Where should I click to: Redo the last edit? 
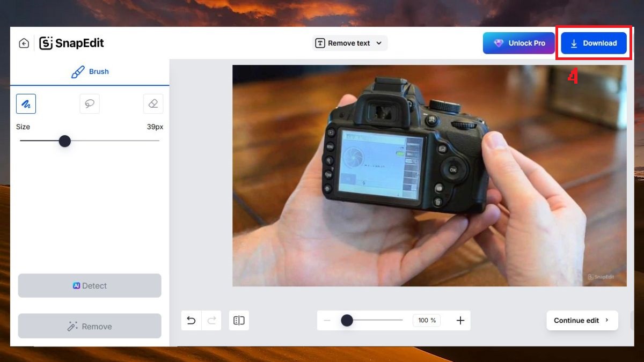211,321
